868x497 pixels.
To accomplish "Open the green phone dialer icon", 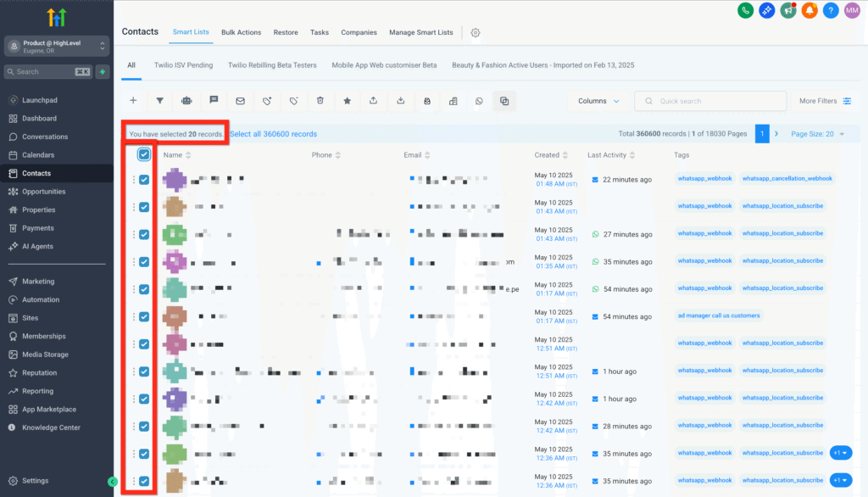I will pos(746,10).
